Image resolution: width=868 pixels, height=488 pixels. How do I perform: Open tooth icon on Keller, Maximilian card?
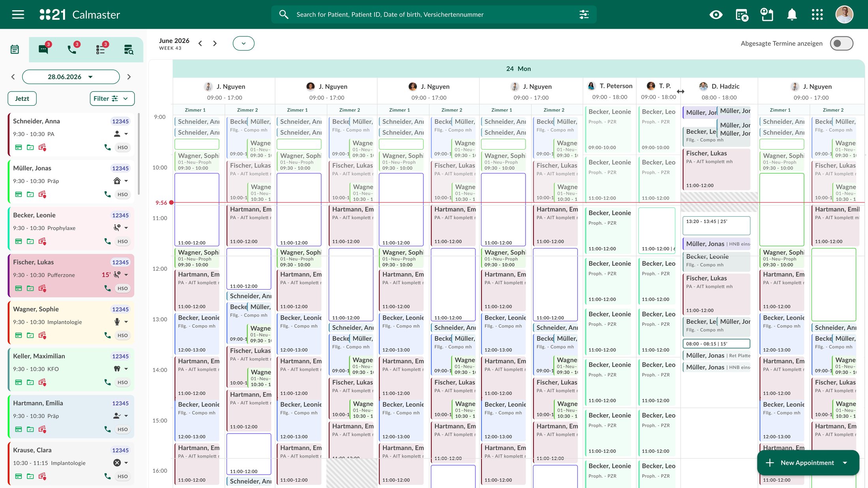pyautogui.click(x=117, y=369)
